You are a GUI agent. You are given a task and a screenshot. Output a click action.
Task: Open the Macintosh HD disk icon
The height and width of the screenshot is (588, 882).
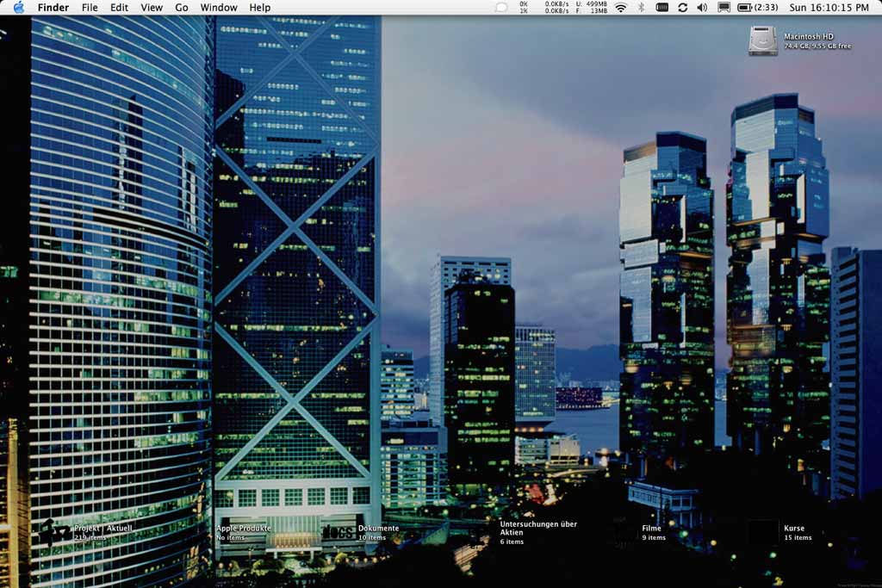click(x=762, y=40)
